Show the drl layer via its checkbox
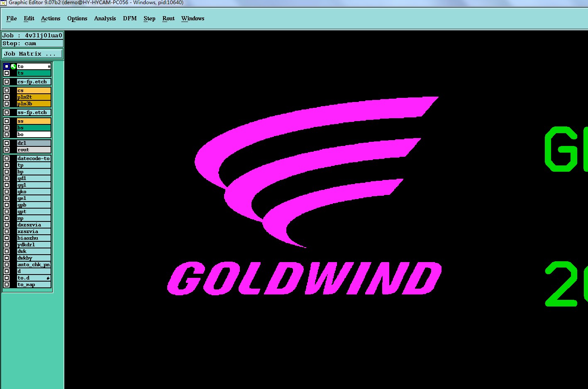The height and width of the screenshot is (389, 588). pos(7,143)
